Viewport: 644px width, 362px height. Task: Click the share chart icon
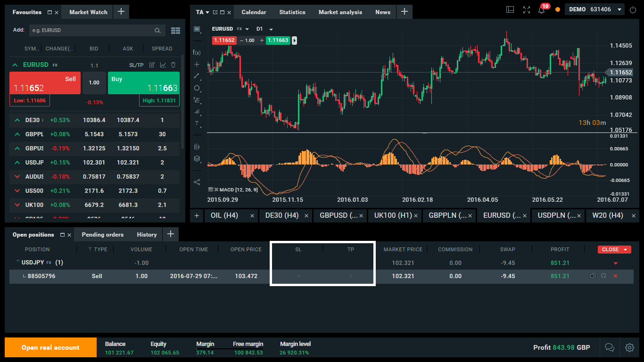197,182
